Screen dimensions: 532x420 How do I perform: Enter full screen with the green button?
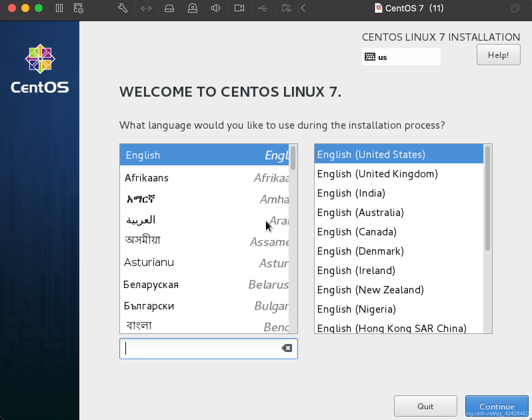(x=39, y=8)
